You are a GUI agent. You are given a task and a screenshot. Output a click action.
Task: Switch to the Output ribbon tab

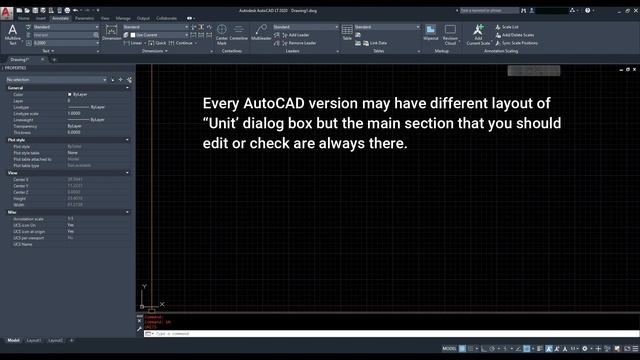point(143,18)
